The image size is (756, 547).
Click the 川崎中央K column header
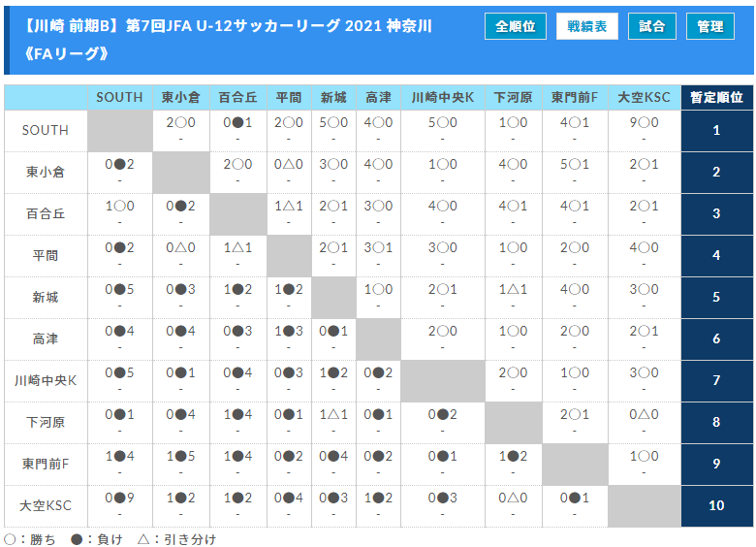(443, 97)
